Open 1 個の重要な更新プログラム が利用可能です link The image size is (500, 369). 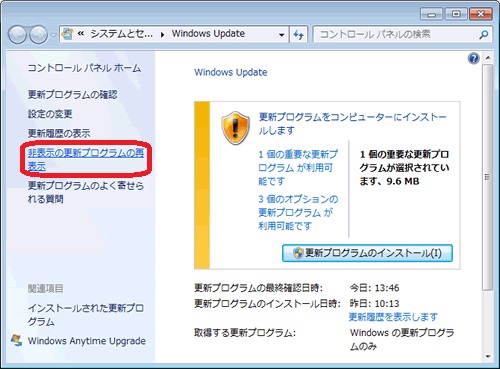click(x=298, y=168)
